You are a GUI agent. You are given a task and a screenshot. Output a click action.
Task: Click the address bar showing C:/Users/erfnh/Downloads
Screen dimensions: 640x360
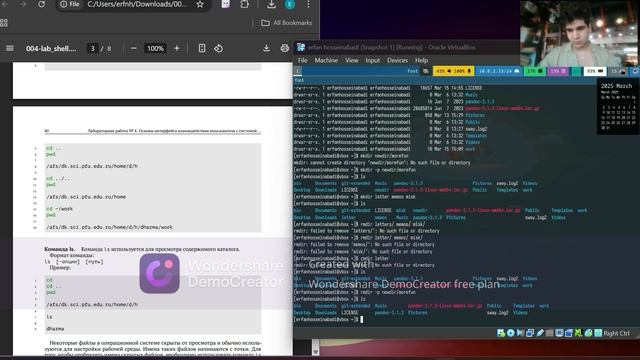tap(137, 4)
